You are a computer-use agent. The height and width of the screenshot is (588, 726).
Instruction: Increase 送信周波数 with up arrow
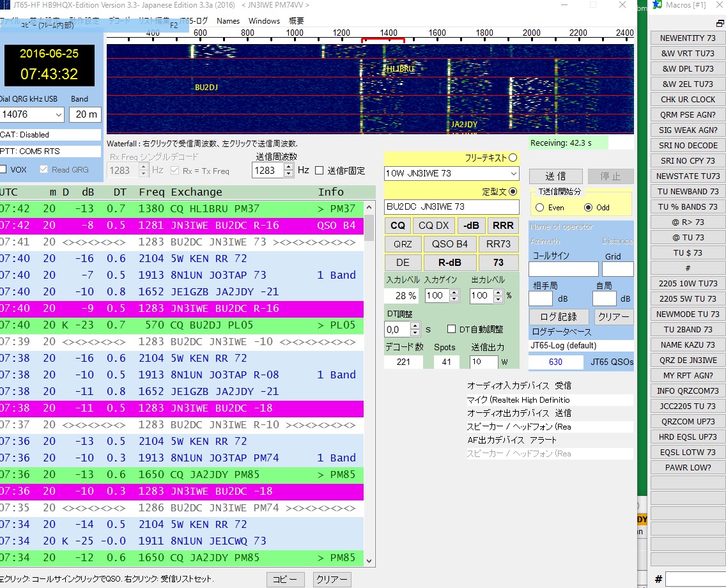(x=288, y=167)
